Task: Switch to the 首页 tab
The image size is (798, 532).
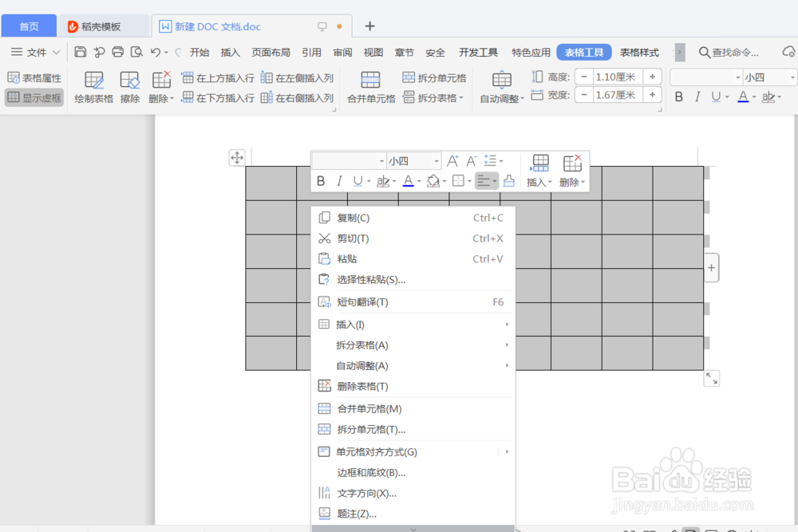Action: tap(29, 26)
